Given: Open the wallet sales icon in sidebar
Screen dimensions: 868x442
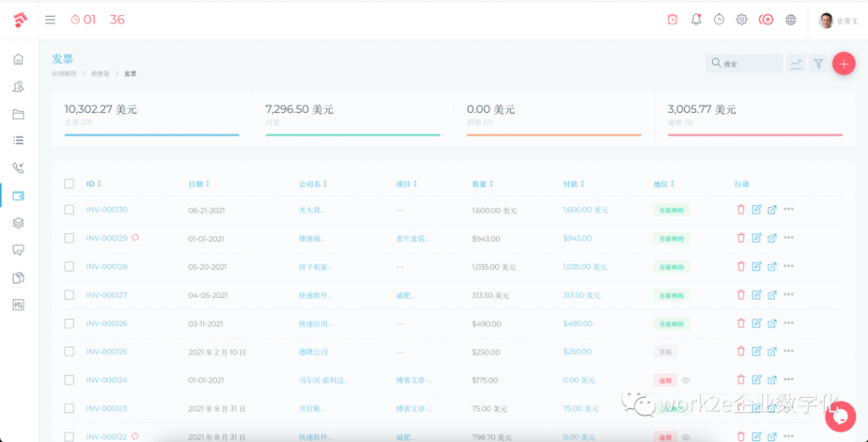Looking at the screenshot, I should [19, 195].
